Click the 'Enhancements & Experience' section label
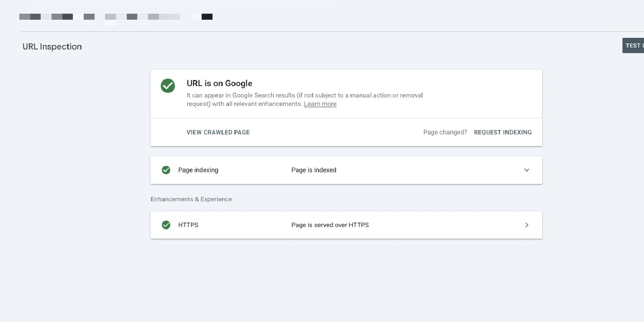The height and width of the screenshot is (322, 644). point(191,199)
